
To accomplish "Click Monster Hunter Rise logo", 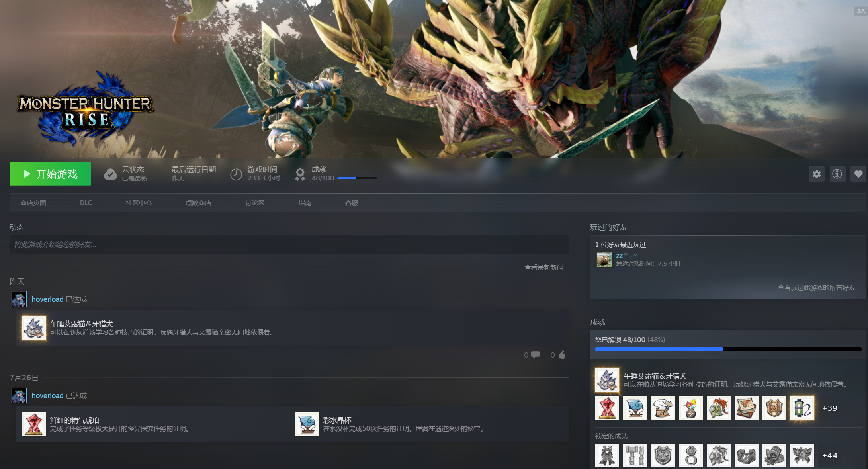I will 85,109.
